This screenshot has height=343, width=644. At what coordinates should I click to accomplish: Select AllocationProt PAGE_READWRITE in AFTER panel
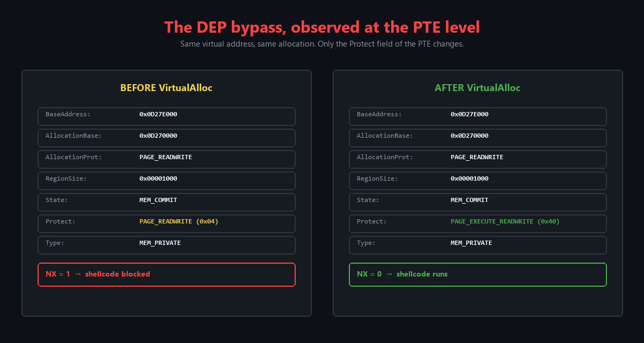click(x=477, y=158)
